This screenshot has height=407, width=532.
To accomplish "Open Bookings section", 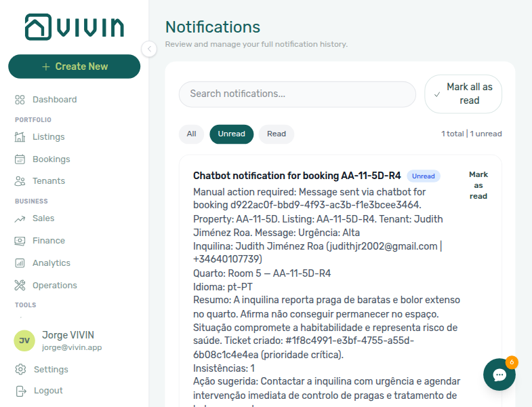I will pyautogui.click(x=52, y=159).
